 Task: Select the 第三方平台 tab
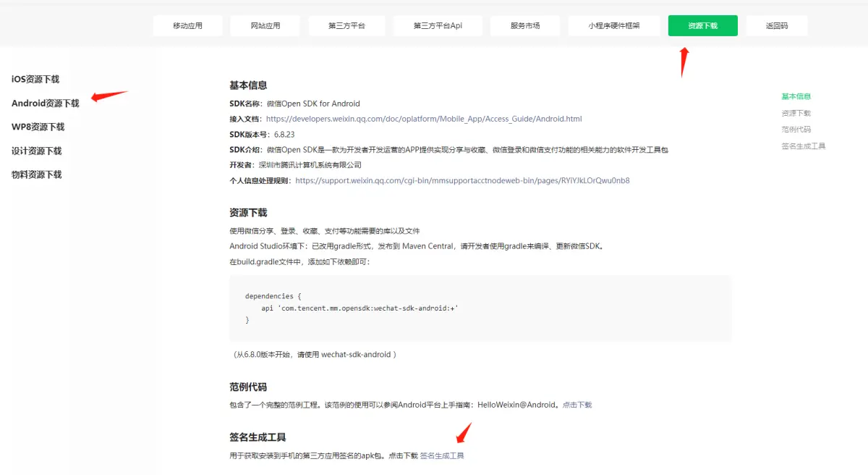click(x=347, y=25)
